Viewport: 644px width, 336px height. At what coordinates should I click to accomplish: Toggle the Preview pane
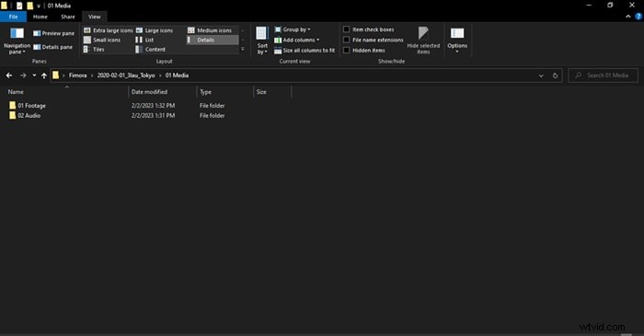tap(53, 33)
